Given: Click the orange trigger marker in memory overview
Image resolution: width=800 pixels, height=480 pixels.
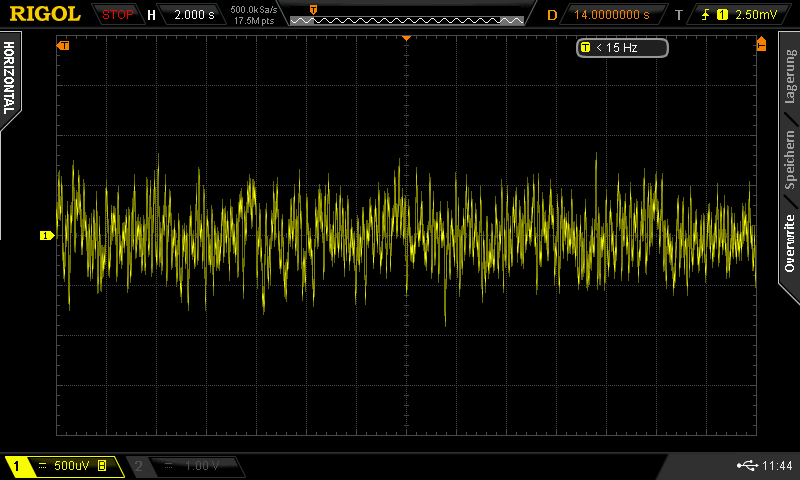Looking at the screenshot, I should (x=313, y=10).
